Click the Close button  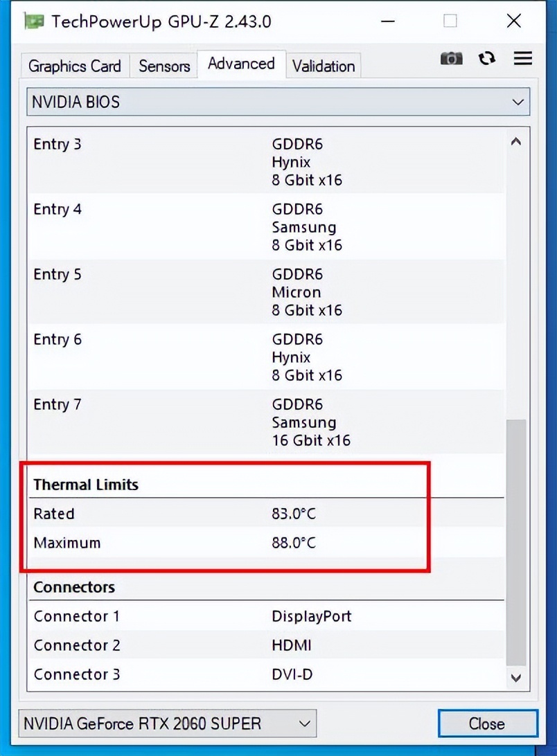click(x=488, y=723)
